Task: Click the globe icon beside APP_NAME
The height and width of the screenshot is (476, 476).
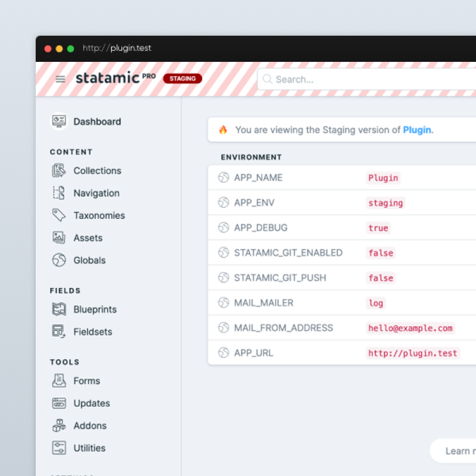Action: click(224, 177)
